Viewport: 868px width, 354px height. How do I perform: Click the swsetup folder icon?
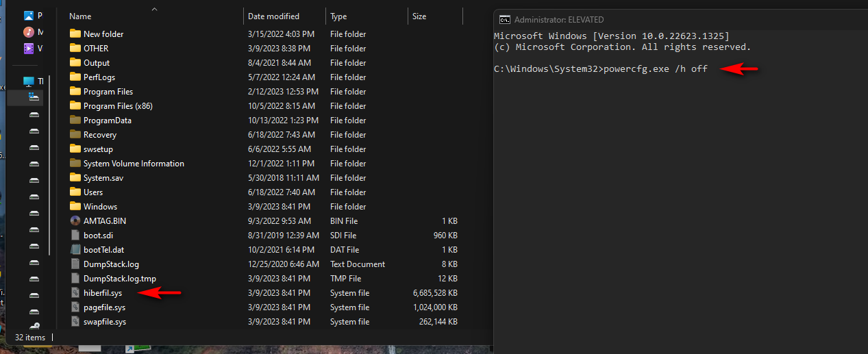coord(75,149)
